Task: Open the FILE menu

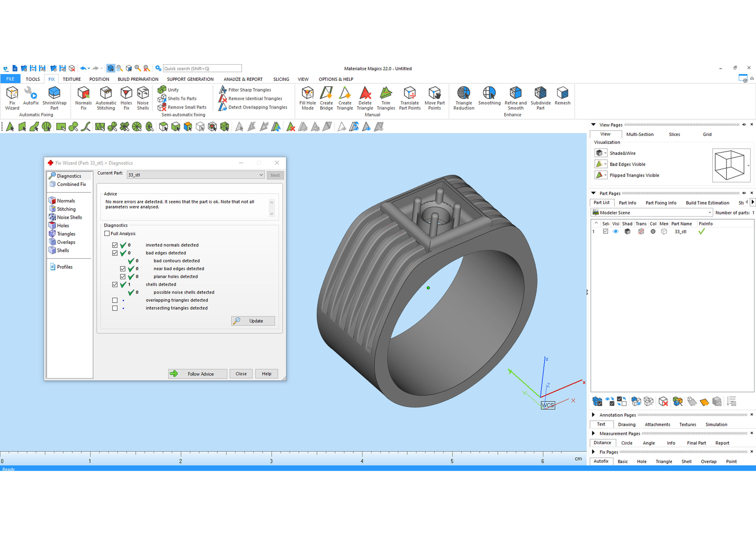Action: (x=10, y=79)
